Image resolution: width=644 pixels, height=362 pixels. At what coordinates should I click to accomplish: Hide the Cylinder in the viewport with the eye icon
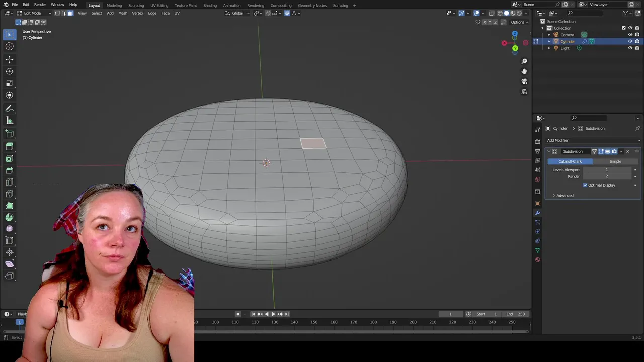[630, 41]
